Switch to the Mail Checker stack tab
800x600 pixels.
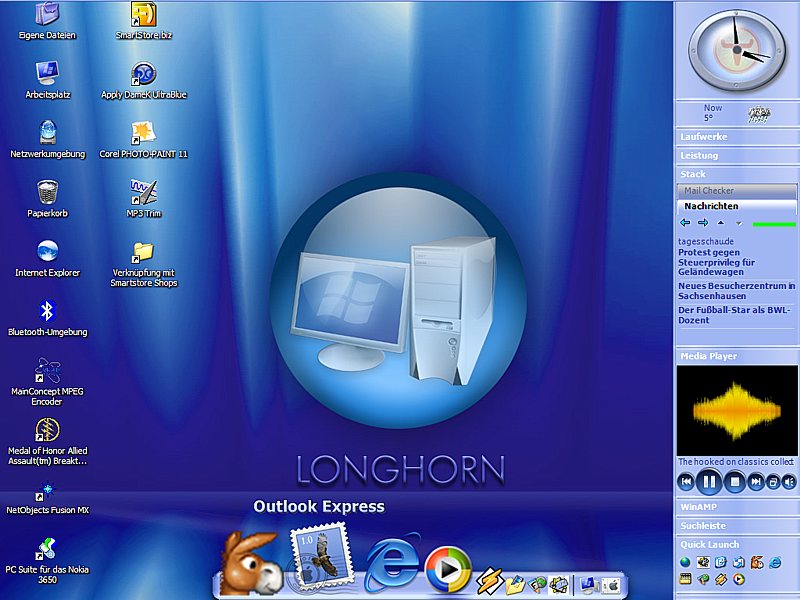737,191
